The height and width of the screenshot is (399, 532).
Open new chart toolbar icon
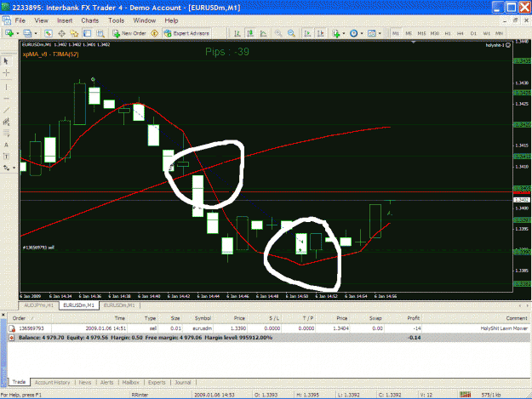(x=9, y=33)
